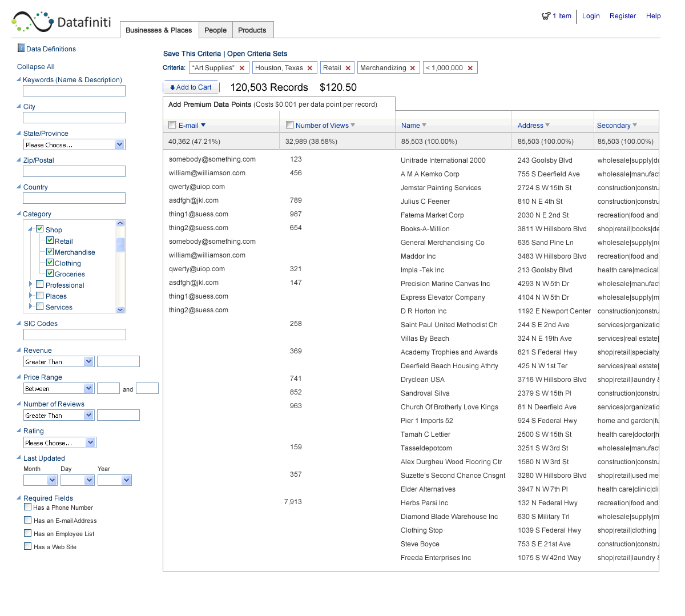Click the shopping cart icon
Viewport: 685px width, 616px height.
tap(546, 16)
